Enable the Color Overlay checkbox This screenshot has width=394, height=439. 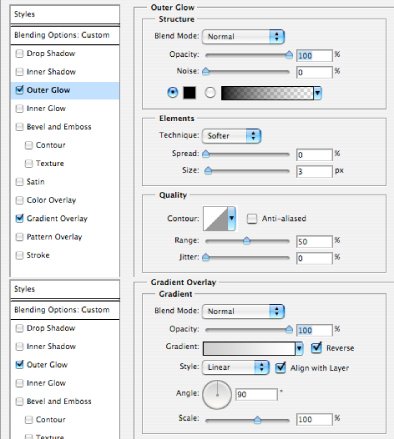tap(19, 200)
